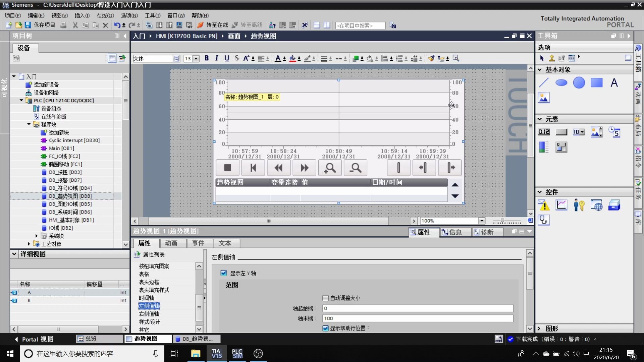This screenshot has width=644, height=362.
Task: Select the System diagnostics view control
Action: click(x=544, y=220)
